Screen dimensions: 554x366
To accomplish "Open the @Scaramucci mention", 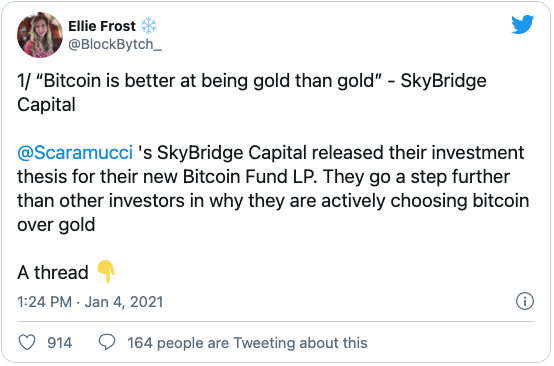I will [x=75, y=153].
